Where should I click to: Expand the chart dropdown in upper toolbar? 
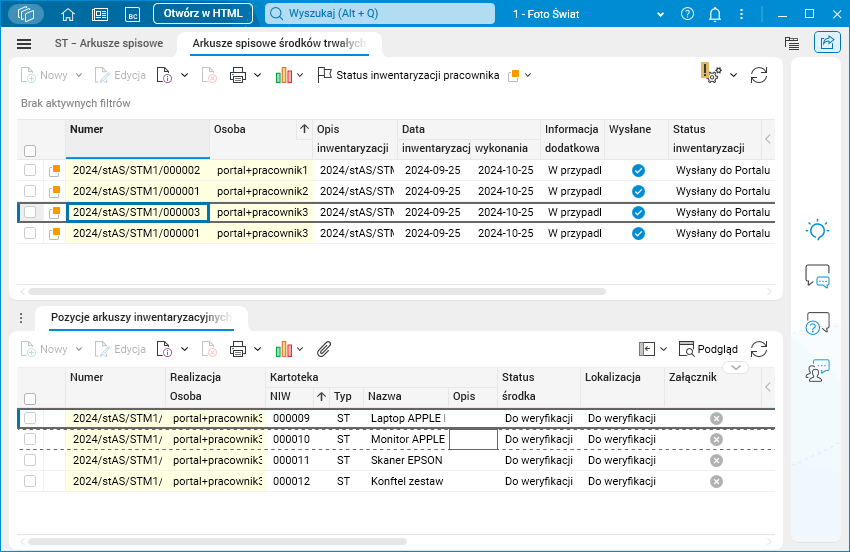[300, 75]
